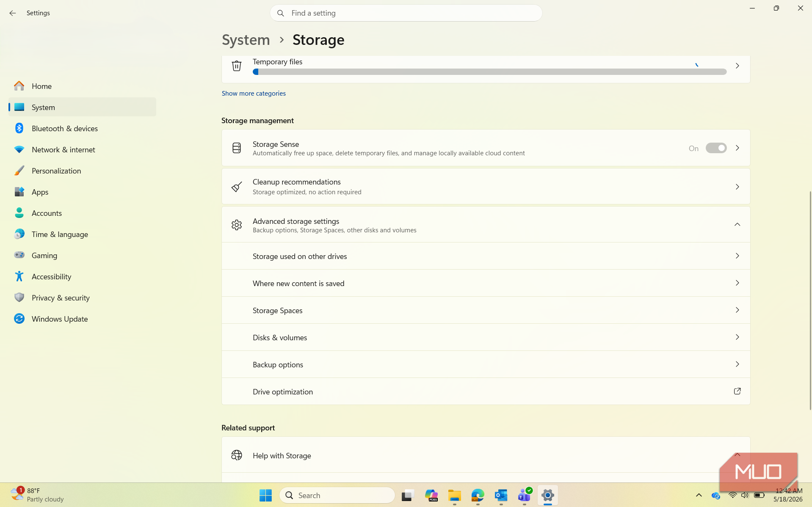Open Windows Start button on taskbar
This screenshot has width=812, height=507.
[265, 495]
